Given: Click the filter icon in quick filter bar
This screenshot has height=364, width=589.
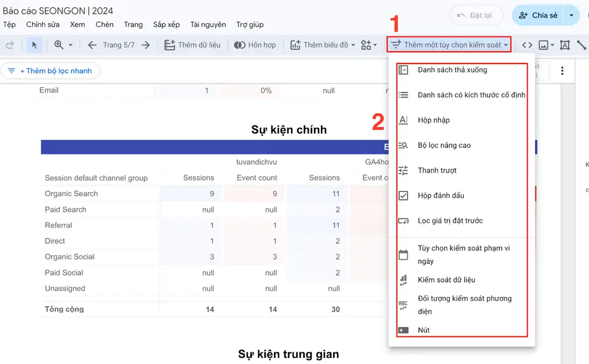Looking at the screenshot, I should click(x=11, y=71).
